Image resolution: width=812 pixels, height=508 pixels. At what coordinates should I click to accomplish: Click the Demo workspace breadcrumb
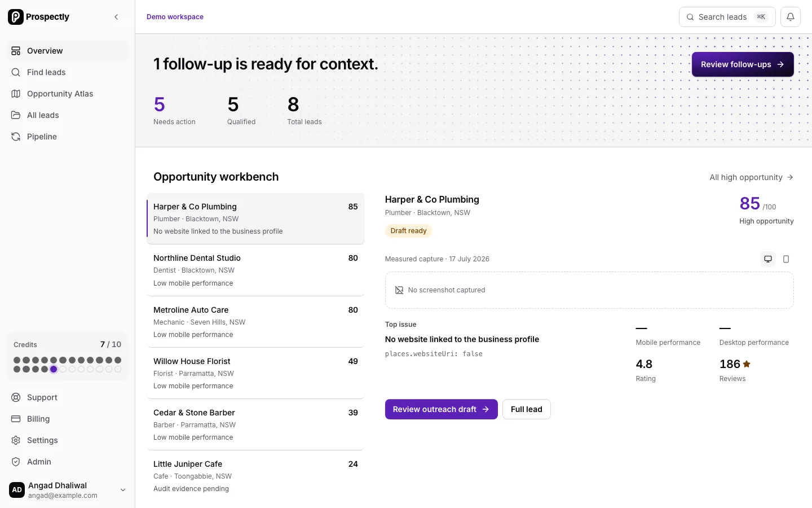coord(175,17)
